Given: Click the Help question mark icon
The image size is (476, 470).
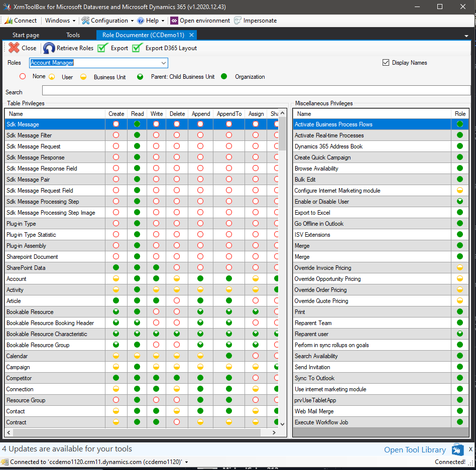Looking at the screenshot, I should tap(141, 21).
